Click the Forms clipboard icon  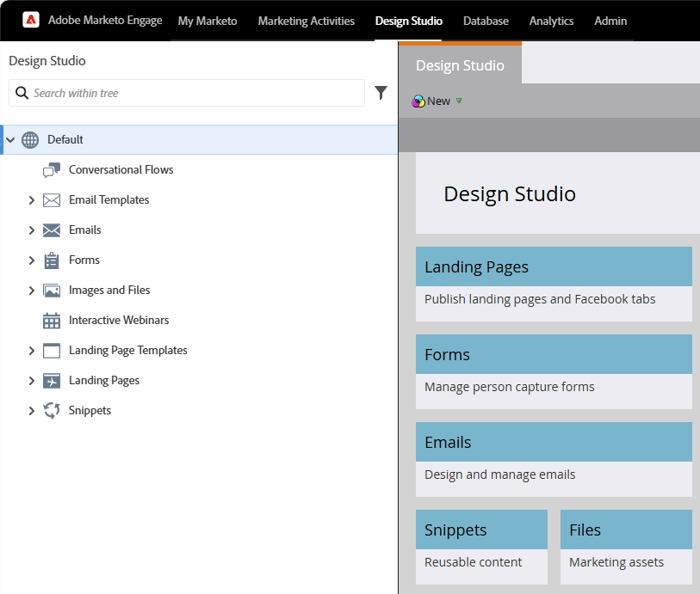coord(51,260)
